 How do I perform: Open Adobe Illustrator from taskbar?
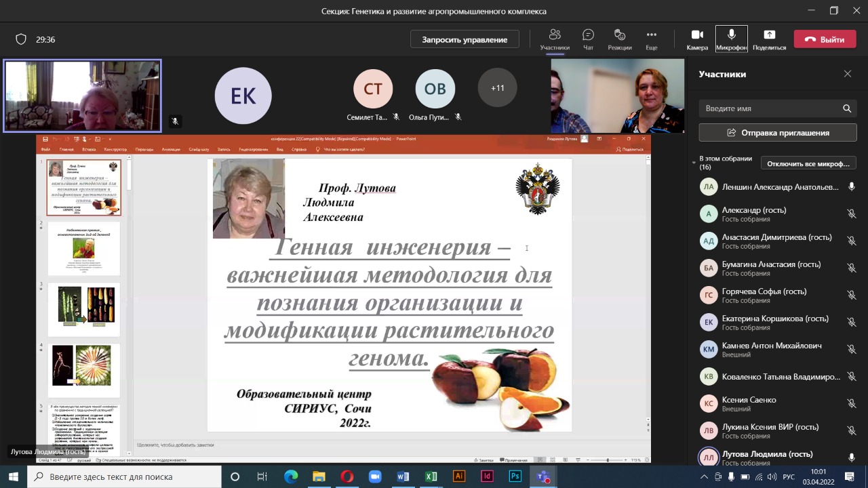(x=459, y=476)
